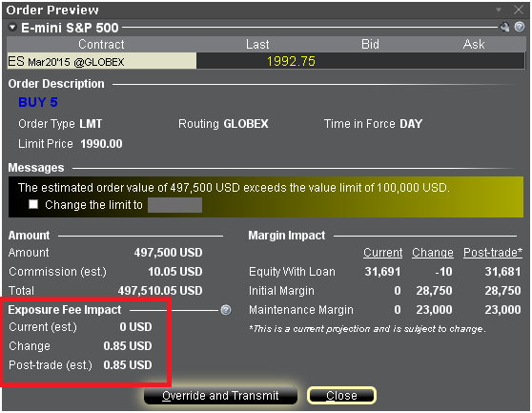Enable the Change the limit to checkbox
532x413 pixels.
pos(33,204)
